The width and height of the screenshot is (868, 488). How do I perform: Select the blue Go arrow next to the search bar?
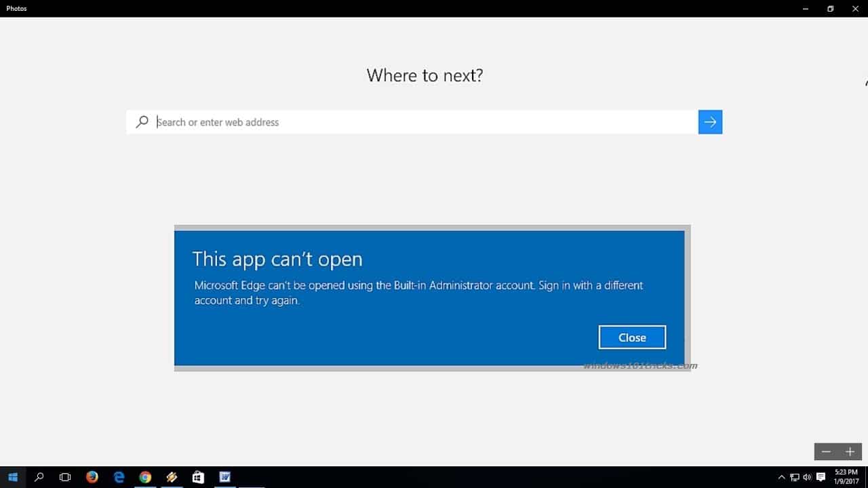point(710,122)
